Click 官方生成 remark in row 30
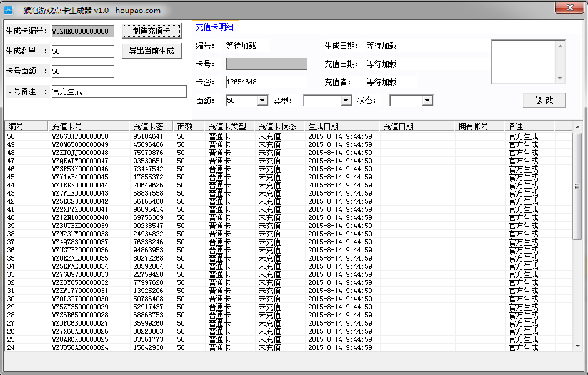 523,299
